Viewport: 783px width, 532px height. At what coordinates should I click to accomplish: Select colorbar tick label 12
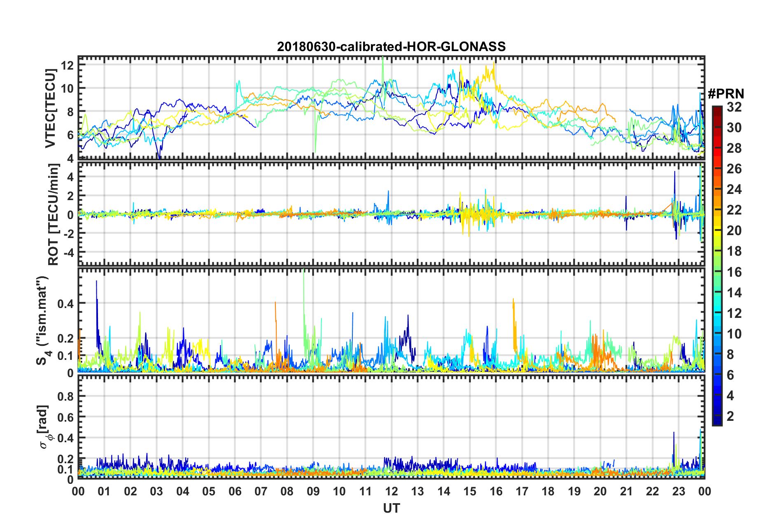[734, 313]
